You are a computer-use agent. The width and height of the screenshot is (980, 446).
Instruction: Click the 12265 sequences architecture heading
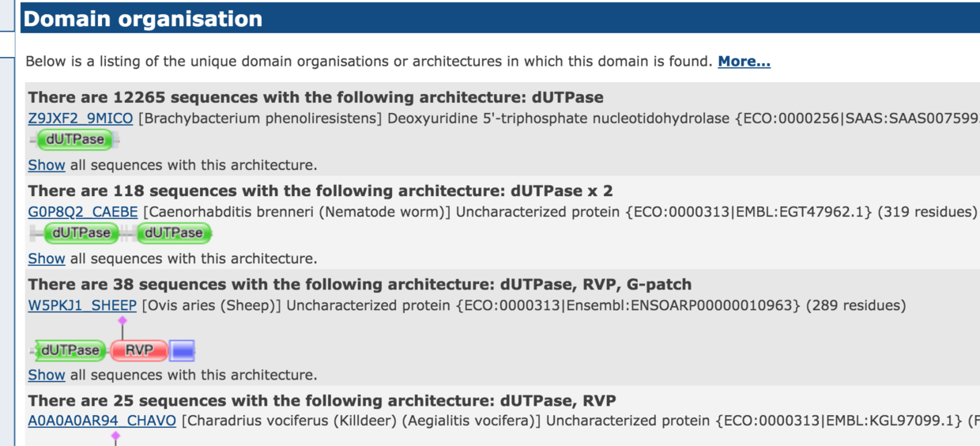315,98
